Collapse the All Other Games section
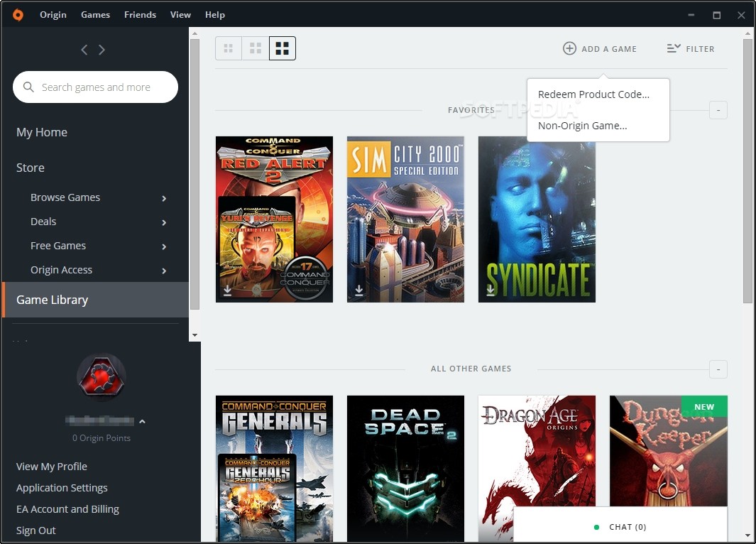 (718, 369)
